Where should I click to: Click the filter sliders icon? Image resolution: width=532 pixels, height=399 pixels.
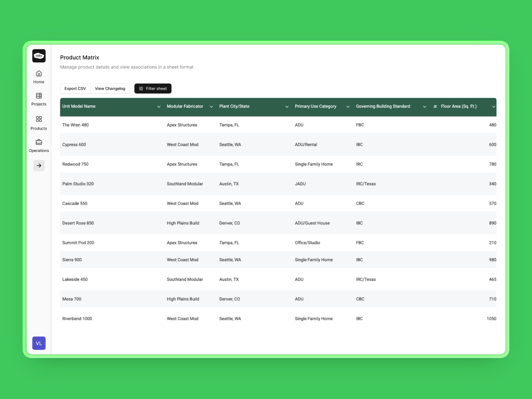tap(141, 89)
